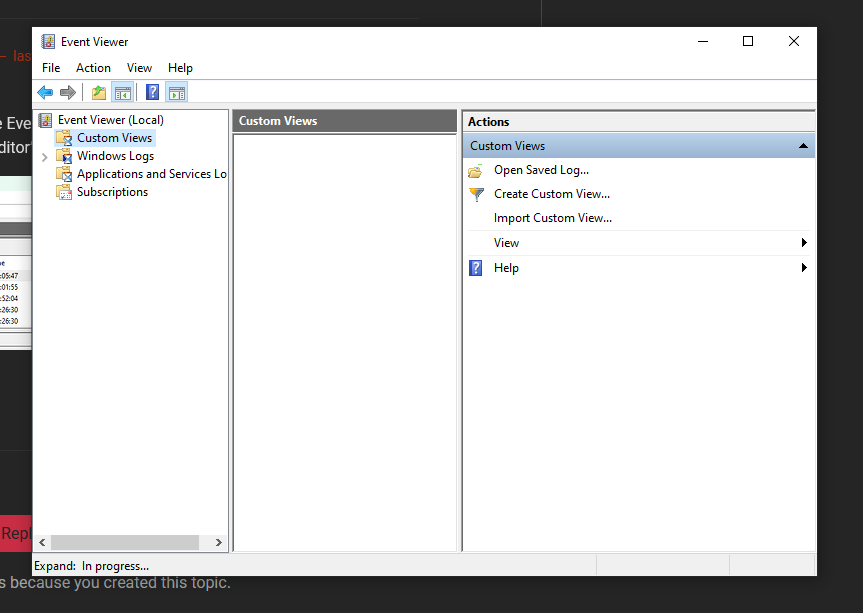Click the Event Viewer (Local) root icon
Image resolution: width=863 pixels, height=613 pixels.
coord(46,120)
